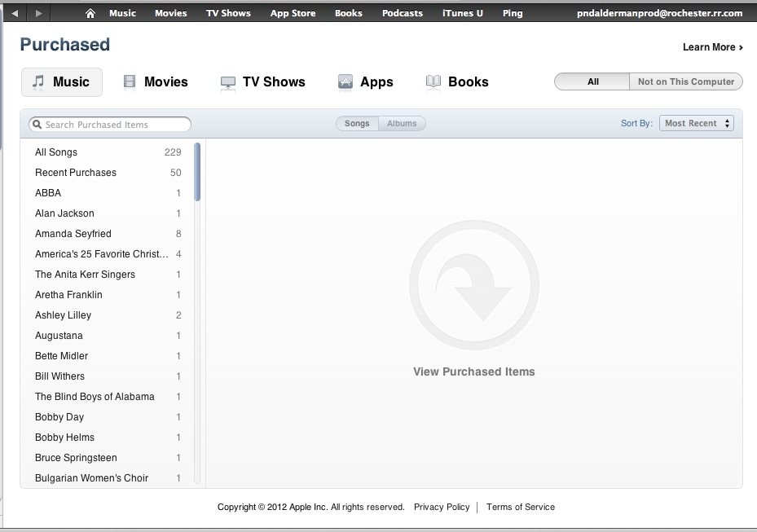Select the Music purchased tab

pyautogui.click(x=62, y=82)
